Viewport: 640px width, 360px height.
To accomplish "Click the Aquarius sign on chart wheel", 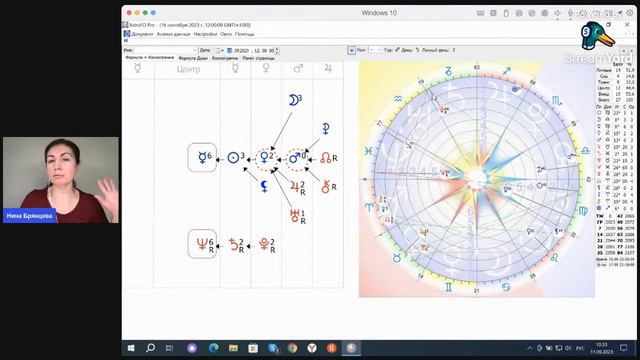I will pos(398,99).
